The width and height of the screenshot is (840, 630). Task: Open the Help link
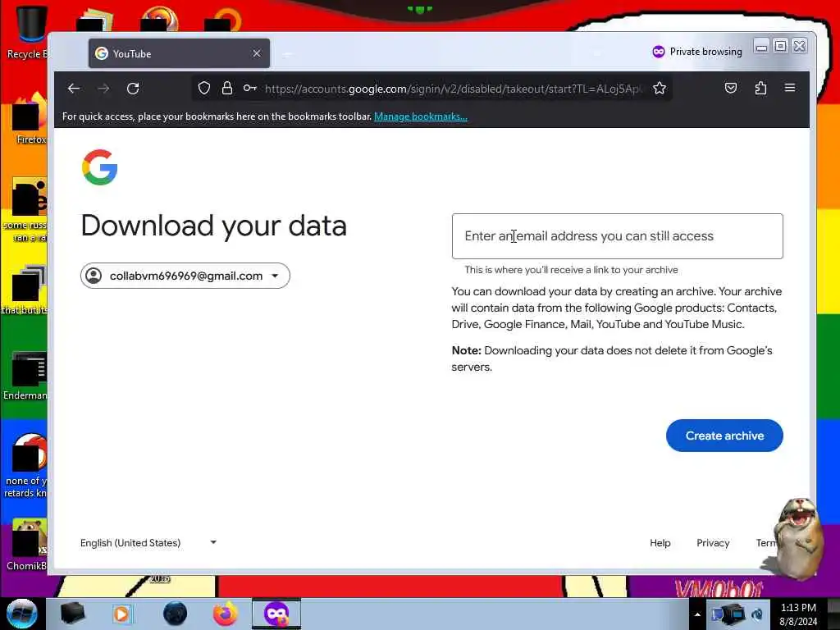(660, 543)
